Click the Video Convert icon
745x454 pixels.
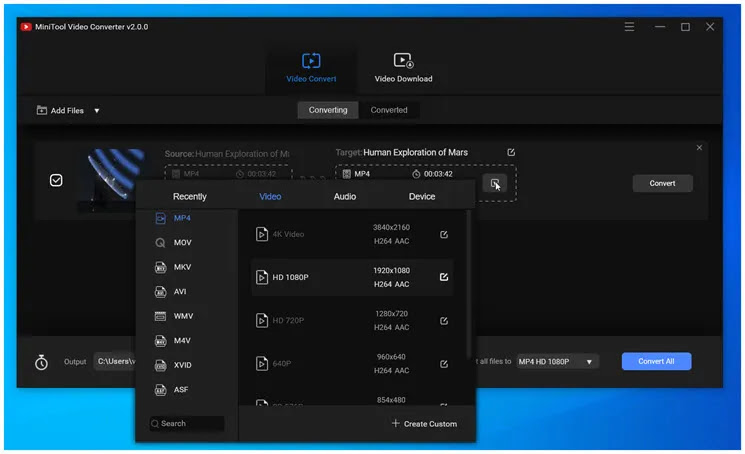(x=311, y=61)
